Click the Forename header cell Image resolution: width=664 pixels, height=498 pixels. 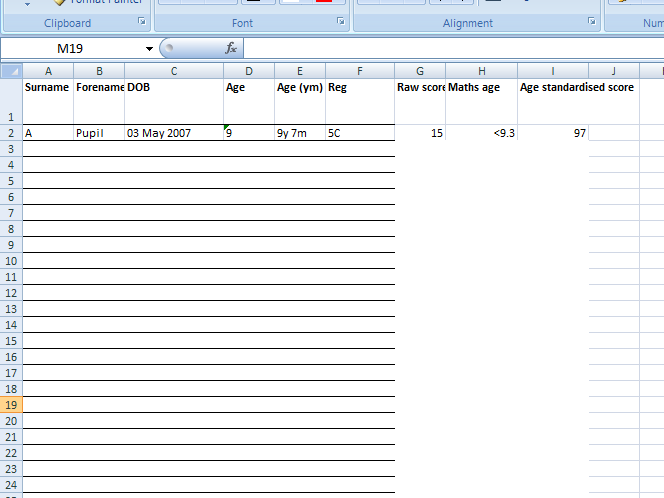(x=99, y=102)
